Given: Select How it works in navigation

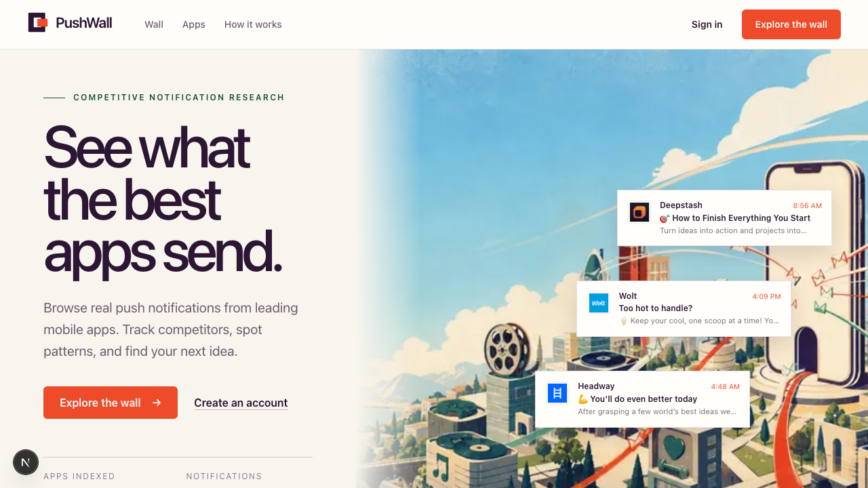Looking at the screenshot, I should 253,24.
